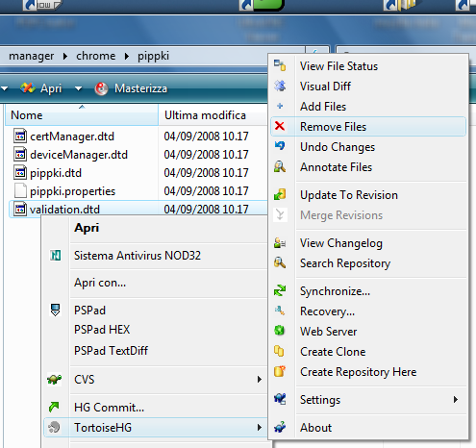Expand the Settings submenu arrow
Viewport: 476px width, 448px height.
coord(456,400)
